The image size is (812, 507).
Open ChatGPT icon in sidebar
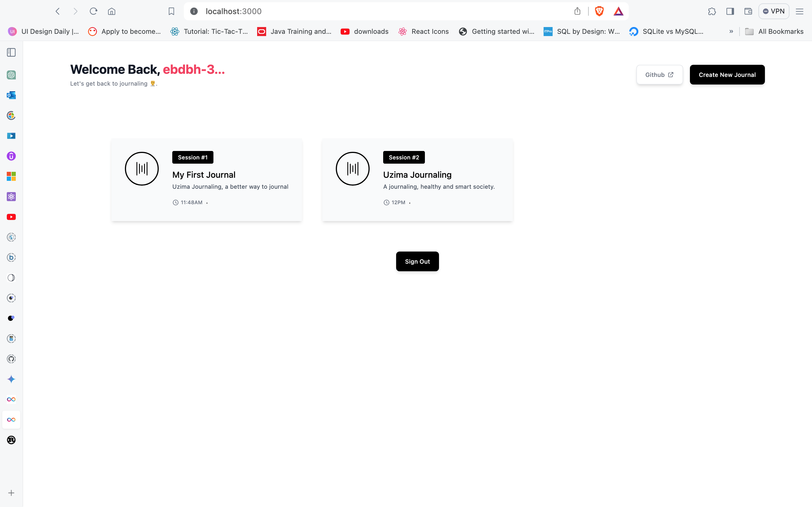pyautogui.click(x=11, y=75)
